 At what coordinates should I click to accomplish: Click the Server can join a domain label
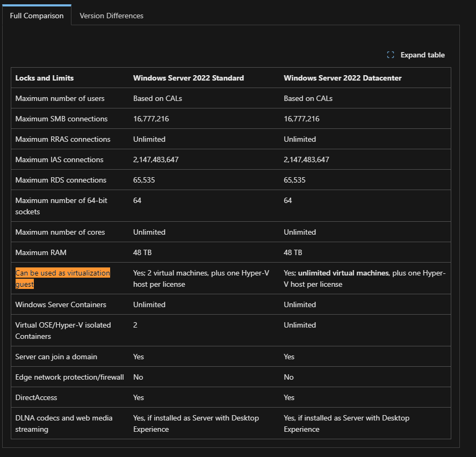pyautogui.click(x=56, y=357)
